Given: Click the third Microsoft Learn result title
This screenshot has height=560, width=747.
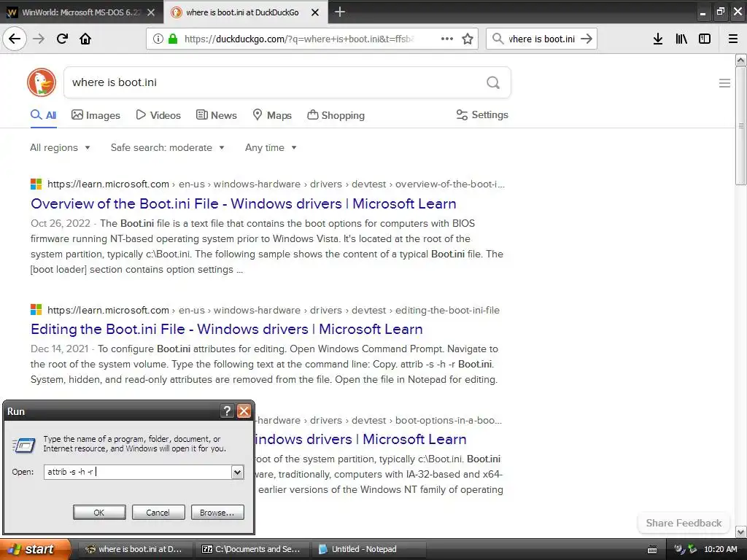Looking at the screenshot, I should 360,439.
